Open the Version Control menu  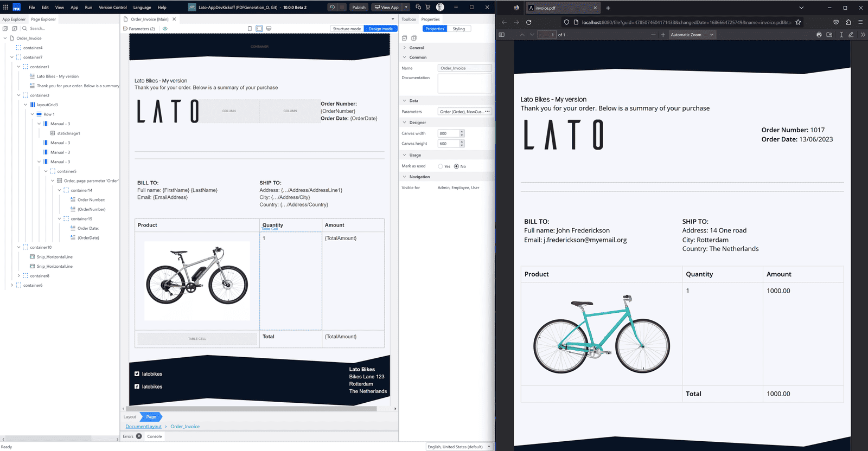coord(113,8)
